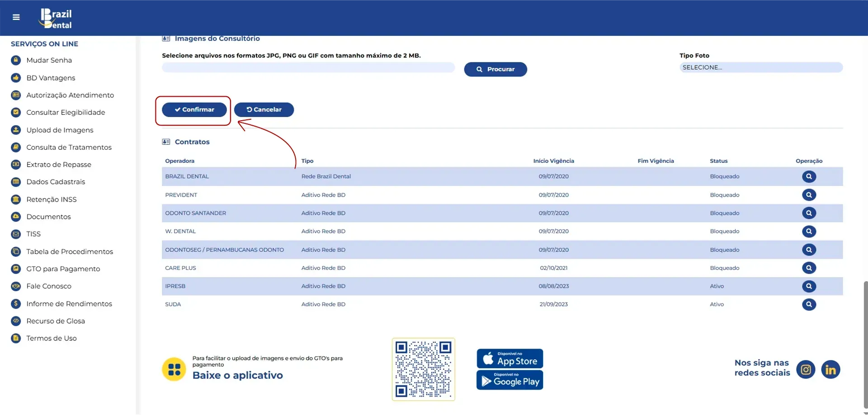Click the Procurar file button
Screen dimensions: 868x415
click(x=495, y=69)
